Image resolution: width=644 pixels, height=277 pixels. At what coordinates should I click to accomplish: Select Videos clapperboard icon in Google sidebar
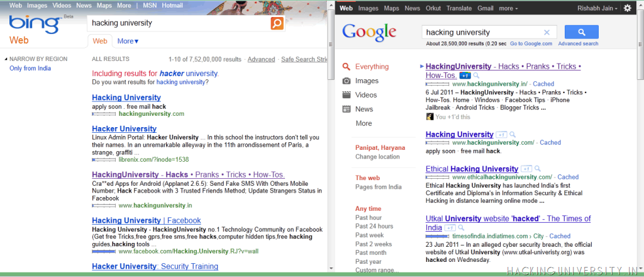347,95
